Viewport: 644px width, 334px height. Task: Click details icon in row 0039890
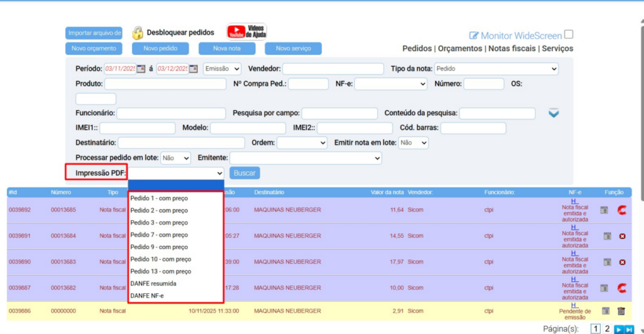click(607, 262)
